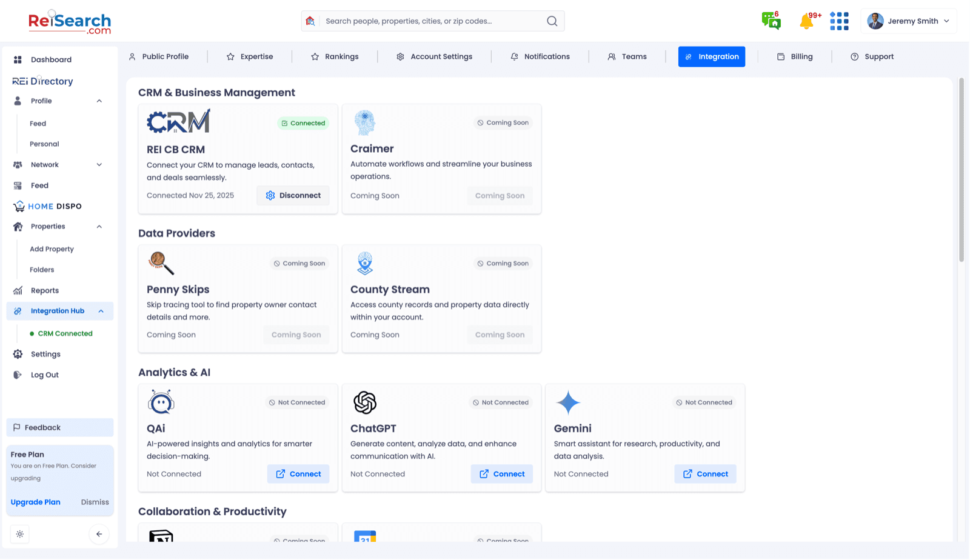
Task: Open REI Directory in the sidebar
Action: pyautogui.click(x=42, y=81)
